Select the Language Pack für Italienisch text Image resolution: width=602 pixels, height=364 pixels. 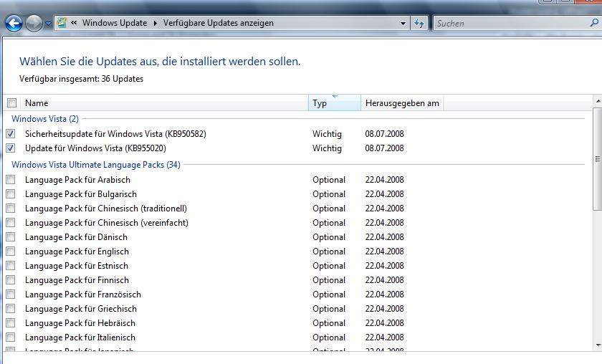tap(80, 337)
